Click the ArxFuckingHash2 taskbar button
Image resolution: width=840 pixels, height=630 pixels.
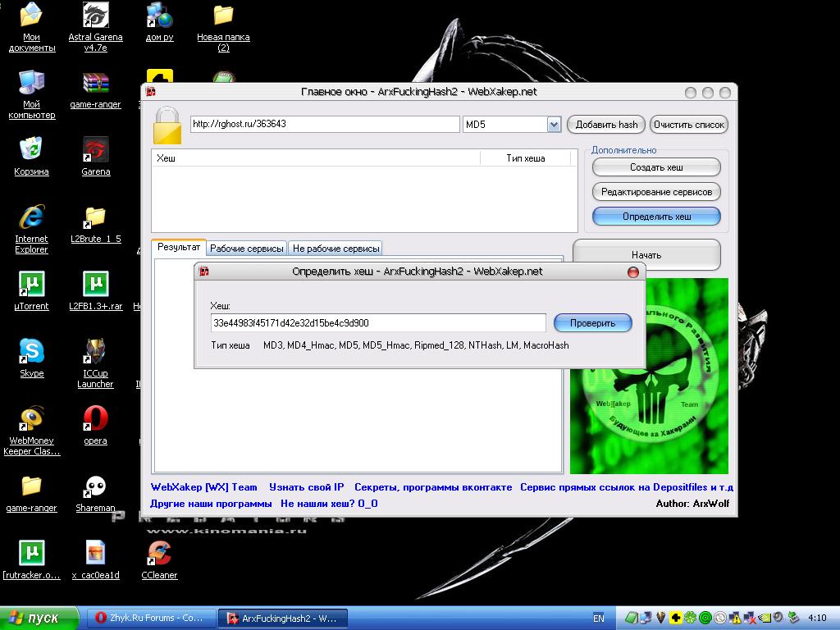283,619
